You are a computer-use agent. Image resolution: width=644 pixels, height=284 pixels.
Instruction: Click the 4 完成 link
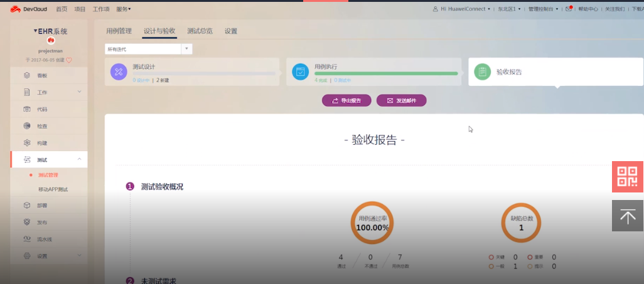[321, 80]
